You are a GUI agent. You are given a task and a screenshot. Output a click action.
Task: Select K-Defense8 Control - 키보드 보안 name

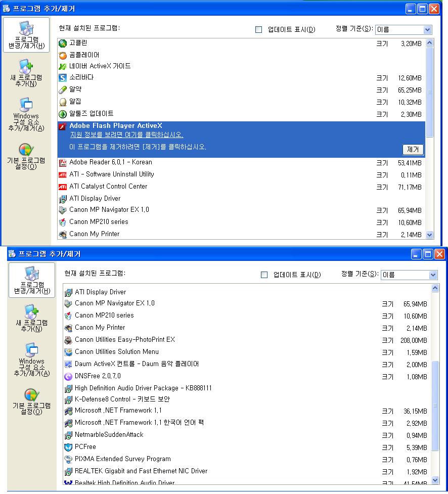pos(122,399)
